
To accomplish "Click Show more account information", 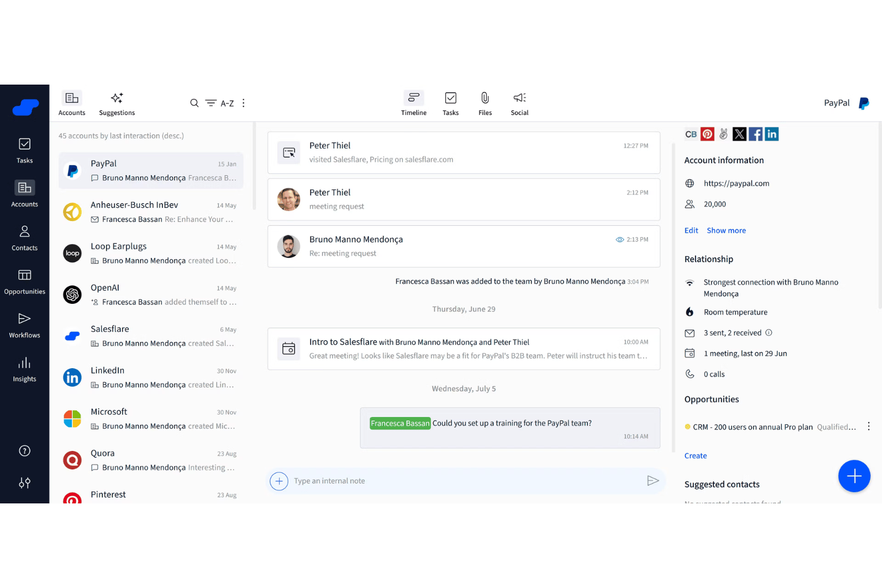I will pyautogui.click(x=726, y=231).
